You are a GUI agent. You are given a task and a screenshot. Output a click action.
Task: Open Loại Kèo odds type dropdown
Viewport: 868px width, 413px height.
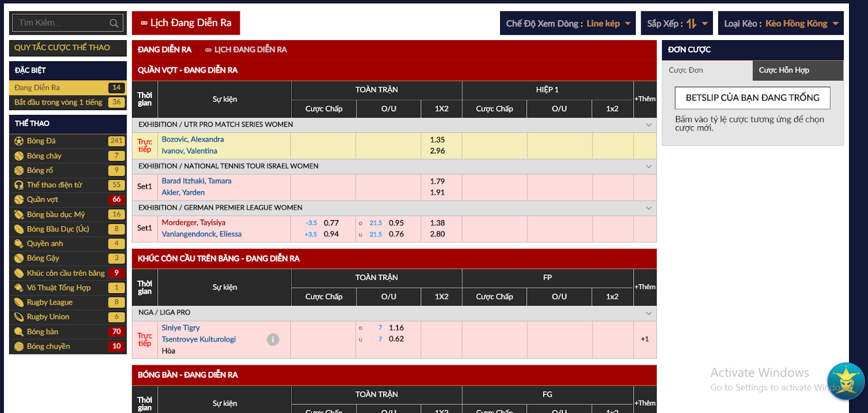pyautogui.click(x=781, y=23)
